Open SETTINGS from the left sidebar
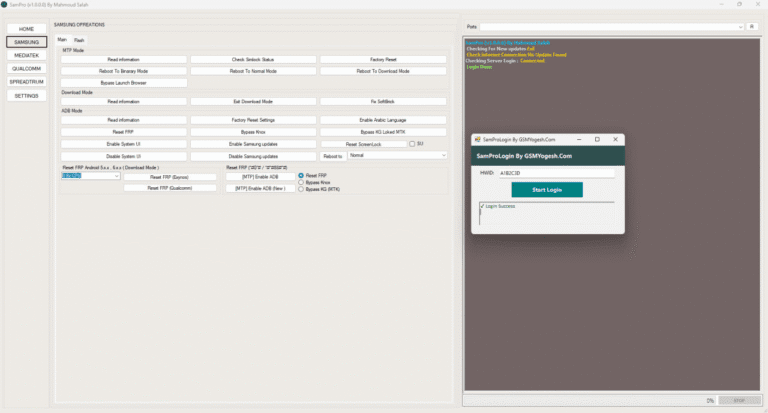The height and width of the screenshot is (413, 768). point(26,96)
